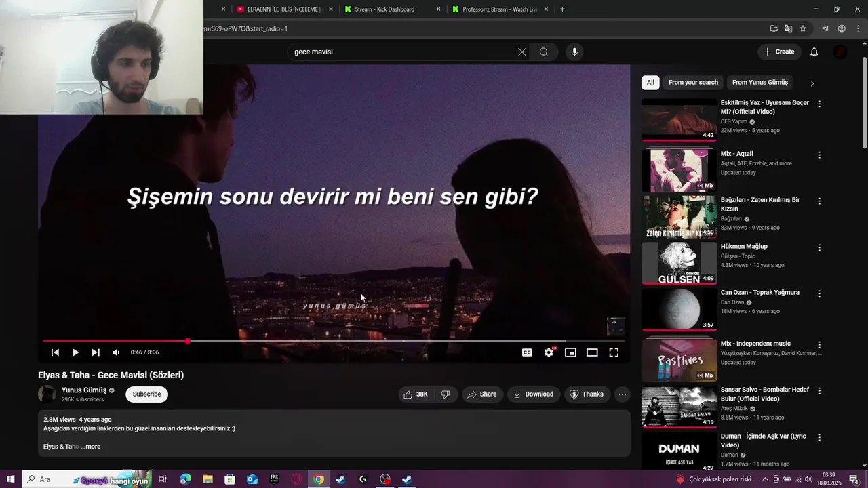Screen dimensions: 868x488
Task: Create a new upload with Create button
Action: tap(778, 52)
